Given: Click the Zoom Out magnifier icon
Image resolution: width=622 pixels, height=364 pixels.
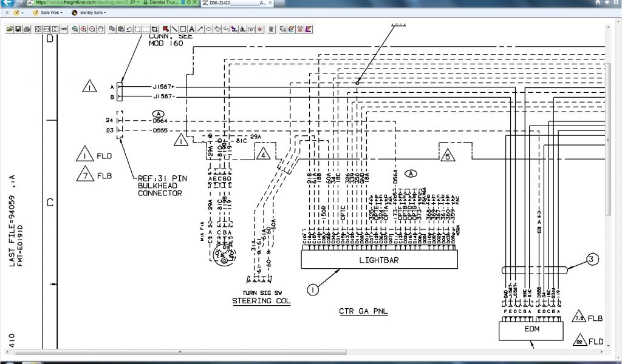Looking at the screenshot, I should (x=92, y=29).
